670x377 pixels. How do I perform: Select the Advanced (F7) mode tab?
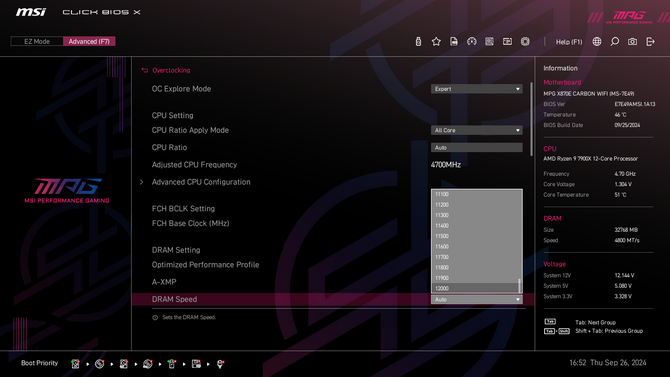tap(89, 41)
